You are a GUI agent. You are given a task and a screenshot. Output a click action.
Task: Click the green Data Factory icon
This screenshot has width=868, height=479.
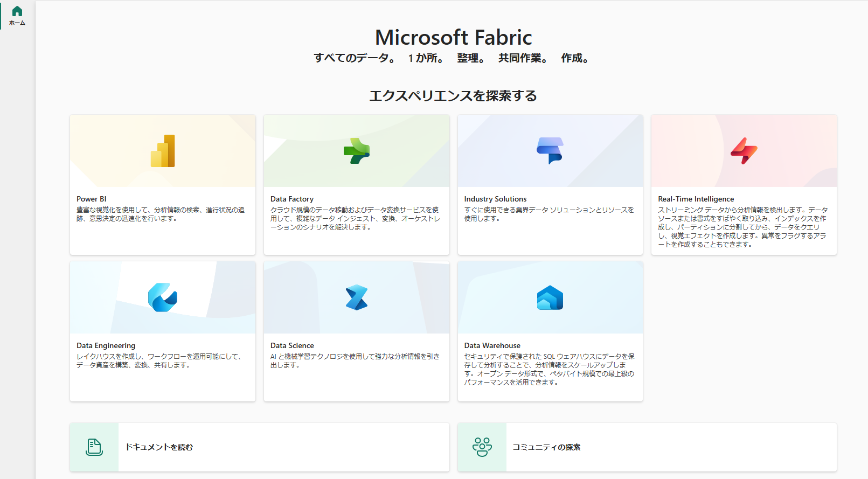[x=357, y=151]
